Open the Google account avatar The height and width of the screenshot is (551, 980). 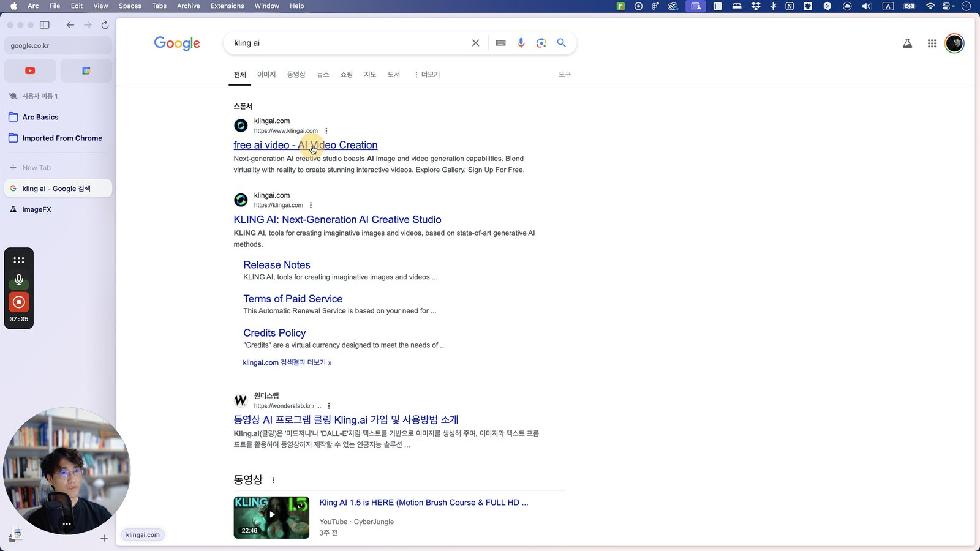click(954, 43)
